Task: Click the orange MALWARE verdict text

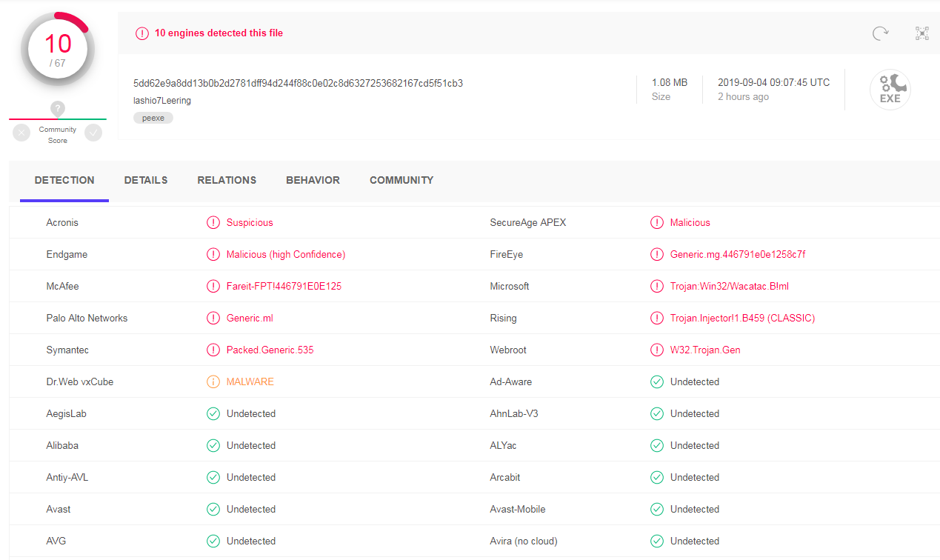Action: [x=250, y=381]
